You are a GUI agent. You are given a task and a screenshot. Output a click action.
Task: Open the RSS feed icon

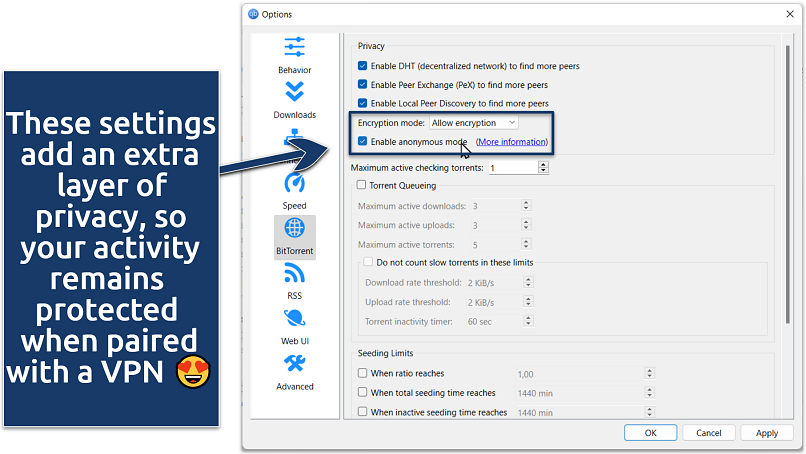tap(294, 274)
